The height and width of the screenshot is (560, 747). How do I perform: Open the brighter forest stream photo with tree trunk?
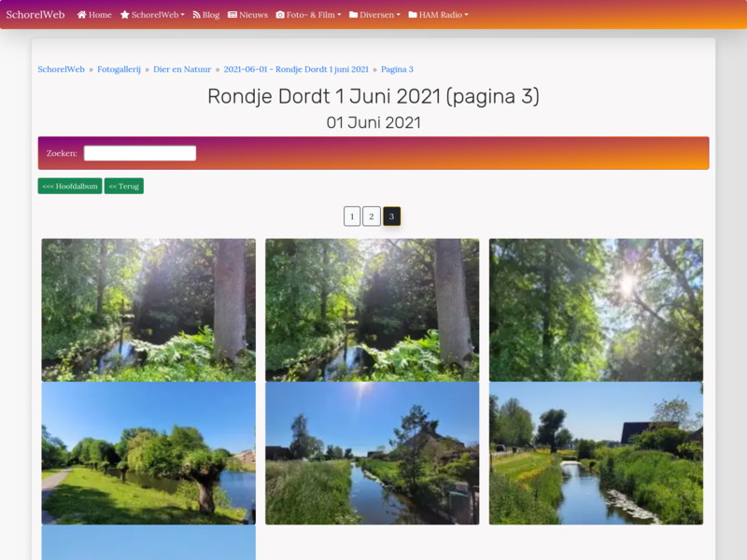[x=372, y=310]
